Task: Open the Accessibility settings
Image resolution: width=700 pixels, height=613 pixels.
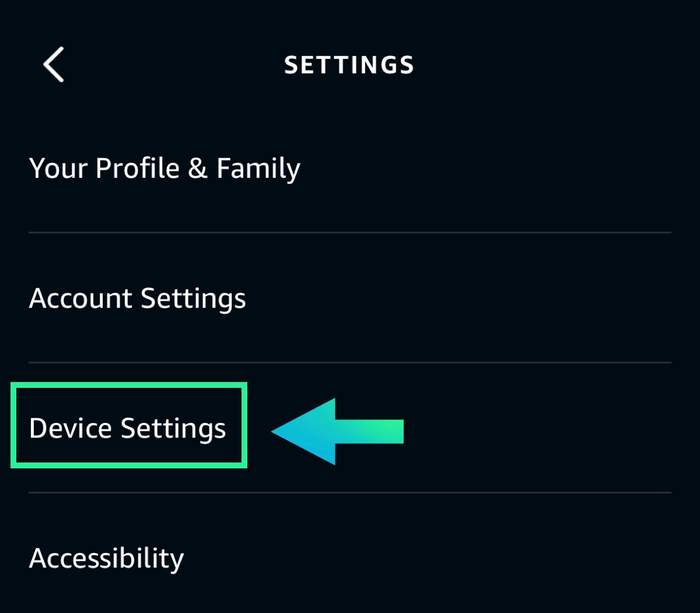Action: [107, 559]
